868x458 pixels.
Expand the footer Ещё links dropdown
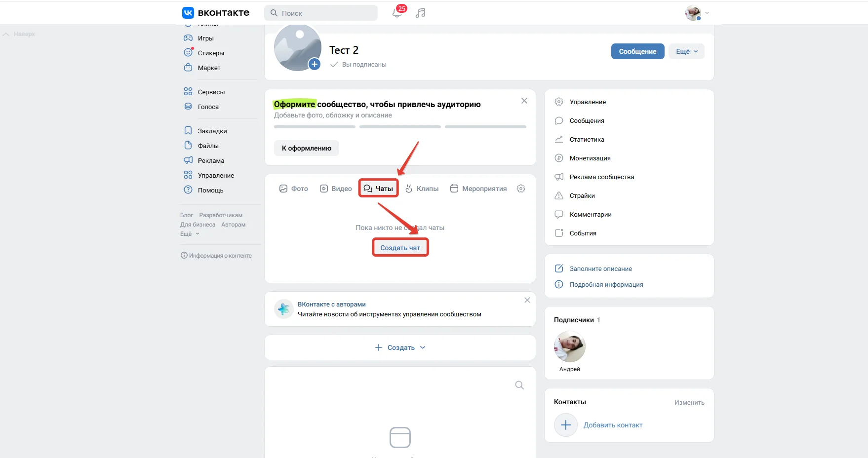190,234
